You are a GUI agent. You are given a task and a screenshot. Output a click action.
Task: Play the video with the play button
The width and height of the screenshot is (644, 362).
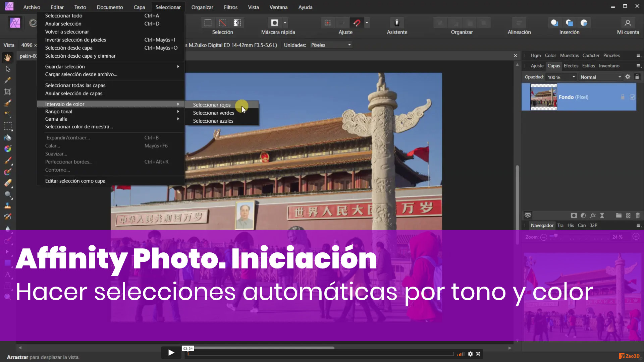tap(171, 352)
